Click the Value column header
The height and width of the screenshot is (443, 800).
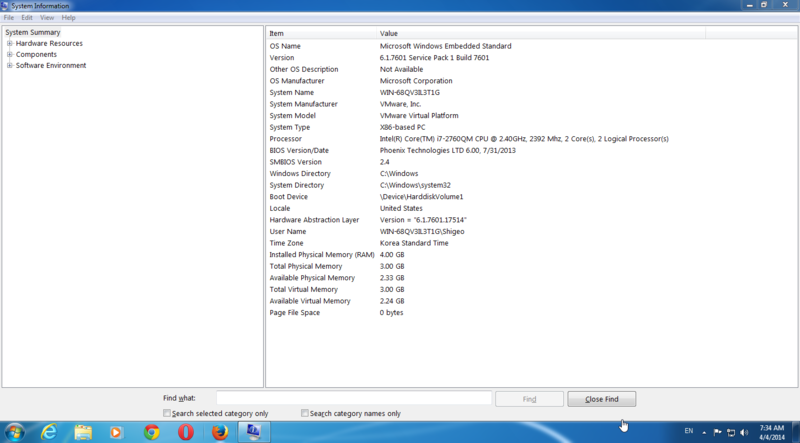541,33
